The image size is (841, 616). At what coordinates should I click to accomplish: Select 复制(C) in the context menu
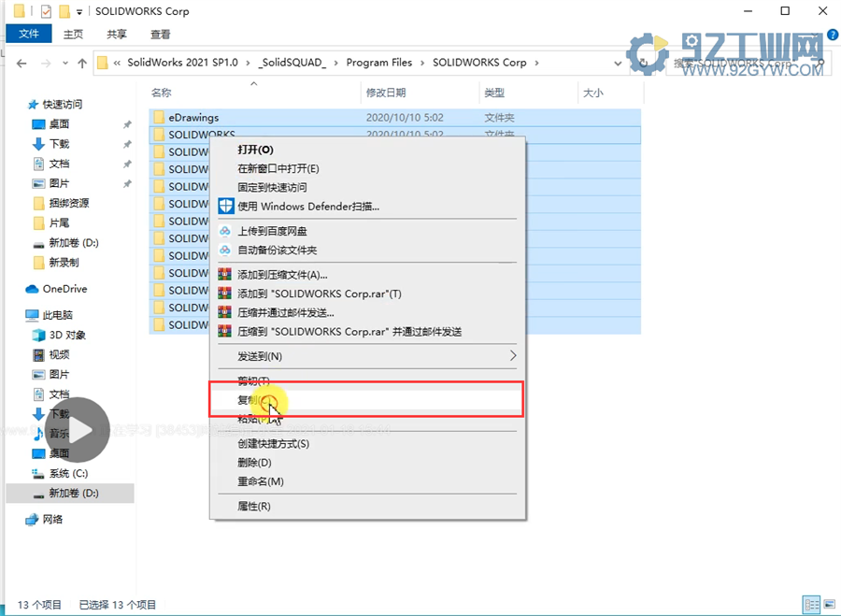[367, 400]
